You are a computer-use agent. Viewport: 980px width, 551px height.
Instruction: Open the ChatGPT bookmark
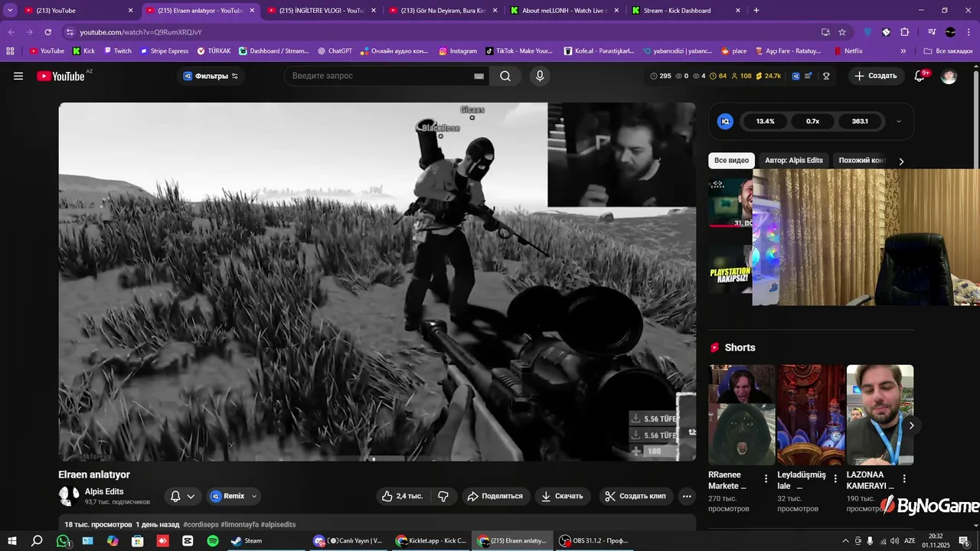pos(335,51)
